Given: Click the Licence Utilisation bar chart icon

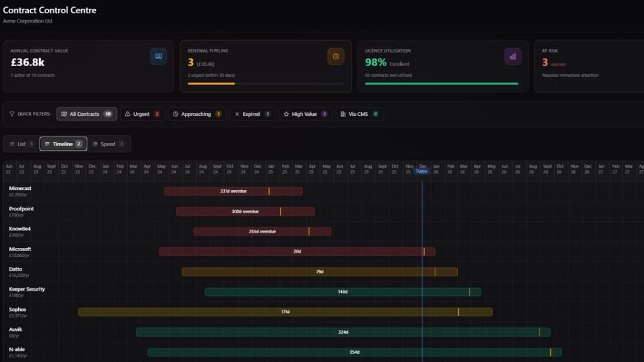Looking at the screenshot, I should [x=513, y=57].
